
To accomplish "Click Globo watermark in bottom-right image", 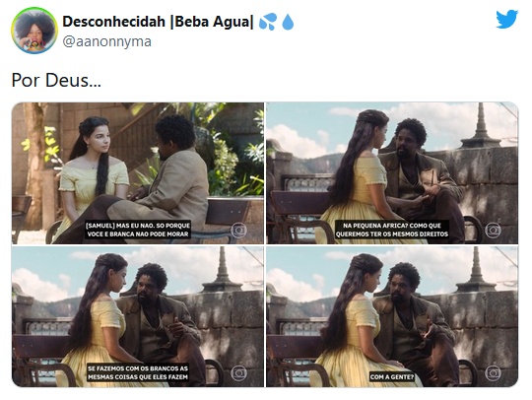I will point(493,373).
